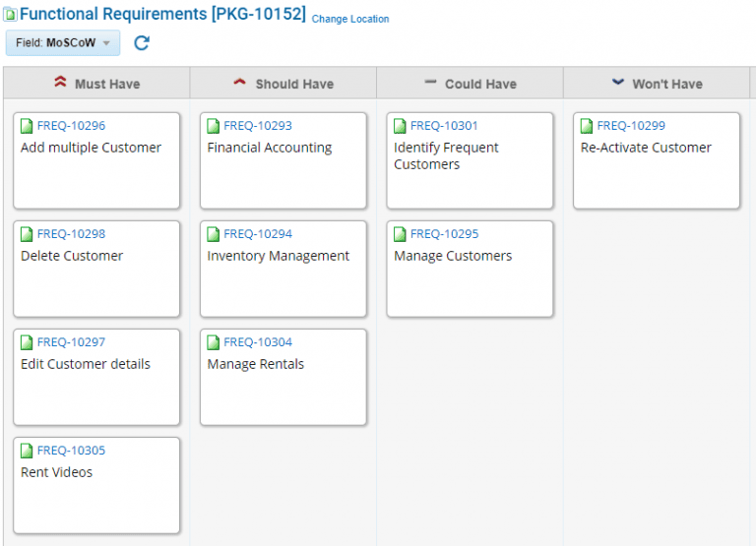Image resolution: width=756 pixels, height=546 pixels.
Task: Click the document icon beside FREQ-10299
Action: 587,126
